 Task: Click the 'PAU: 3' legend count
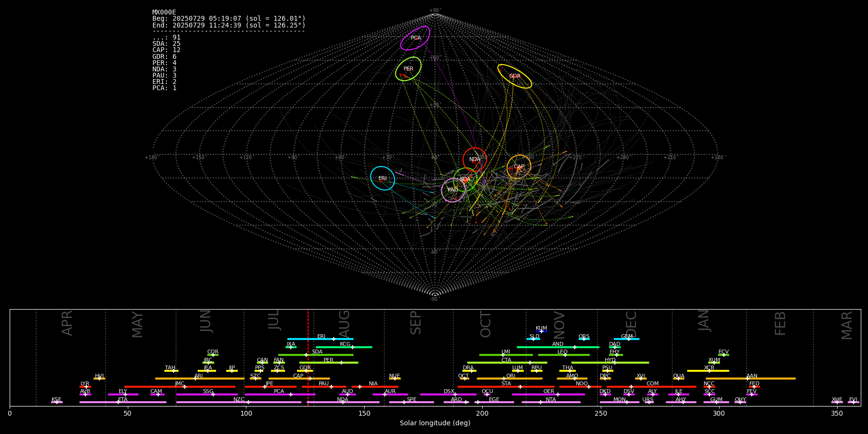point(164,75)
